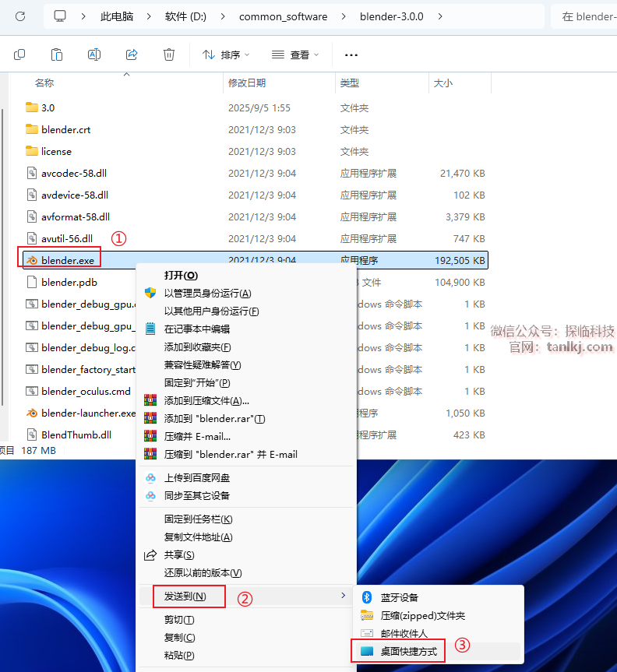Click the delete trash icon in toolbar

169,55
